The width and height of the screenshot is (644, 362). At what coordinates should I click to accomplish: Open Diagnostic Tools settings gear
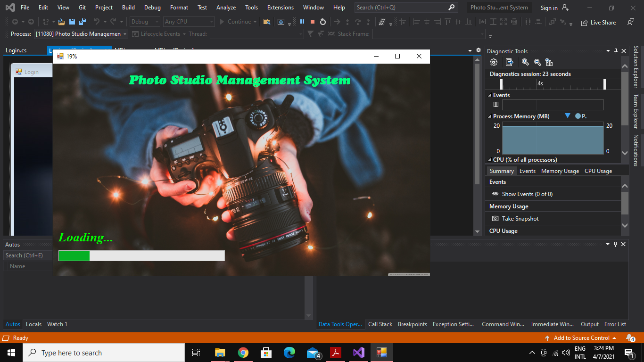point(493,62)
